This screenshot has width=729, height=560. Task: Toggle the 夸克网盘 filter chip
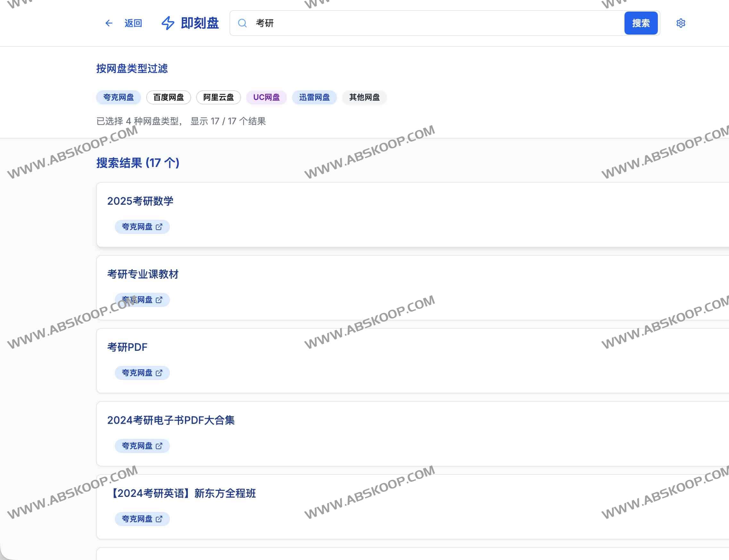coord(118,97)
